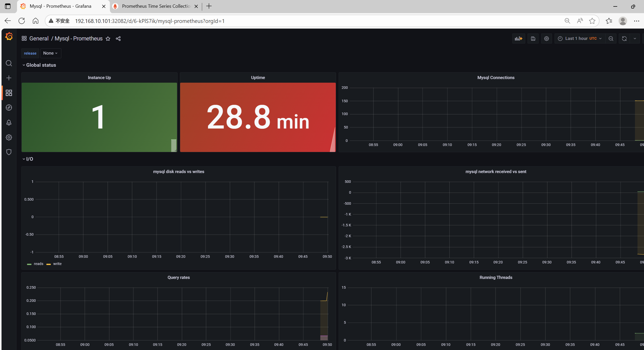Refresh the dashboard
Viewport: 644px width, 350px height.
(624, 39)
